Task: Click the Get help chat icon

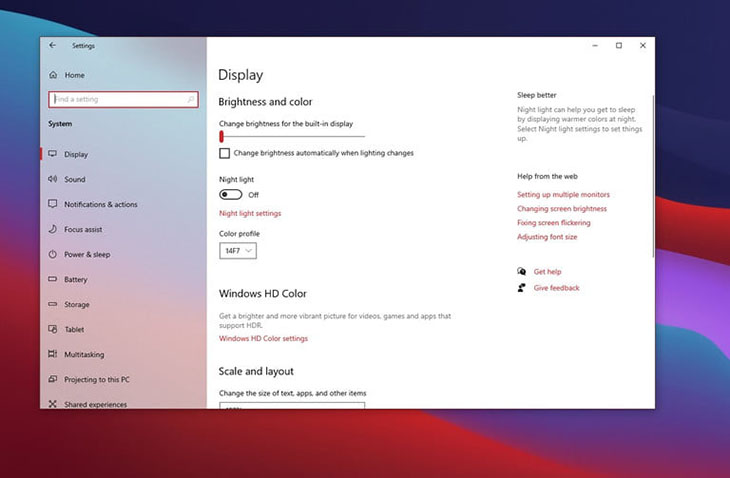Action: [x=521, y=271]
